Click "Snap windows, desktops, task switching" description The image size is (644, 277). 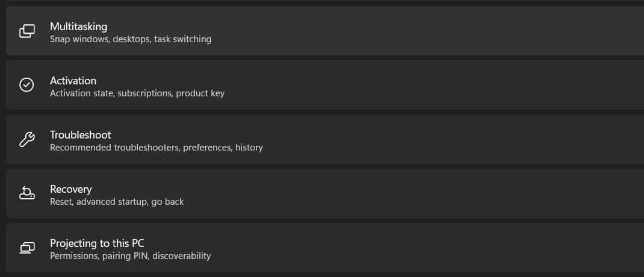(x=131, y=40)
